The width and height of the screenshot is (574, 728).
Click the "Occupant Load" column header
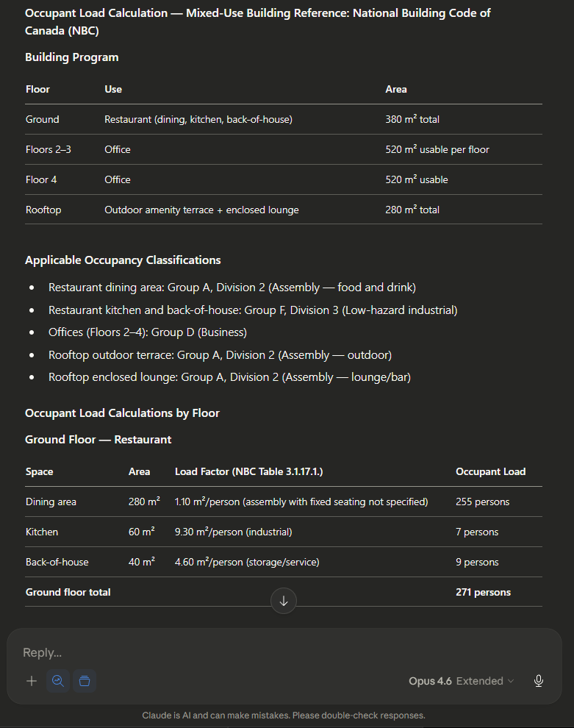[x=490, y=471]
